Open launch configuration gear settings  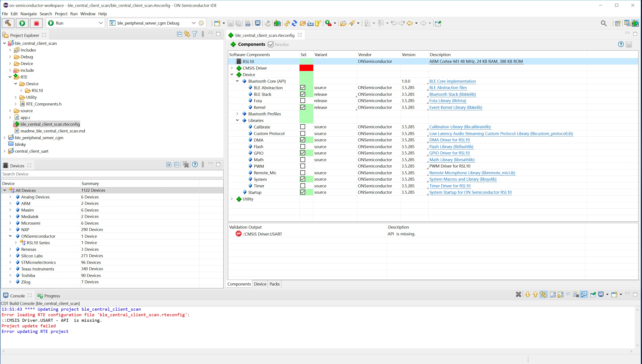201,23
